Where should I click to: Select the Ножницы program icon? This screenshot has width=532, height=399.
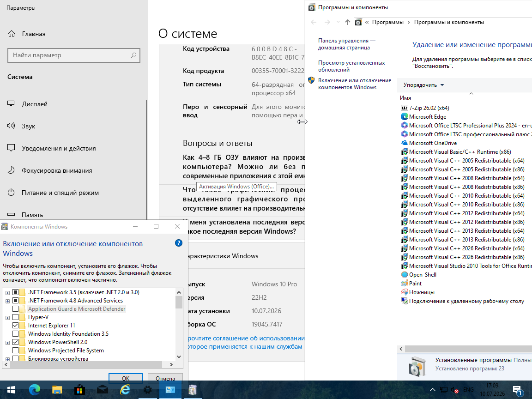404,292
